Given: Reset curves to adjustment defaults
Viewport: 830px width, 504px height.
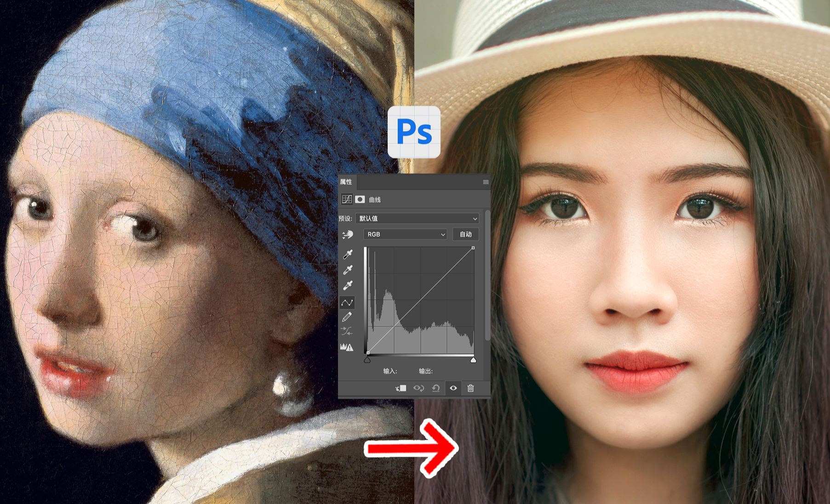Looking at the screenshot, I should point(436,388).
